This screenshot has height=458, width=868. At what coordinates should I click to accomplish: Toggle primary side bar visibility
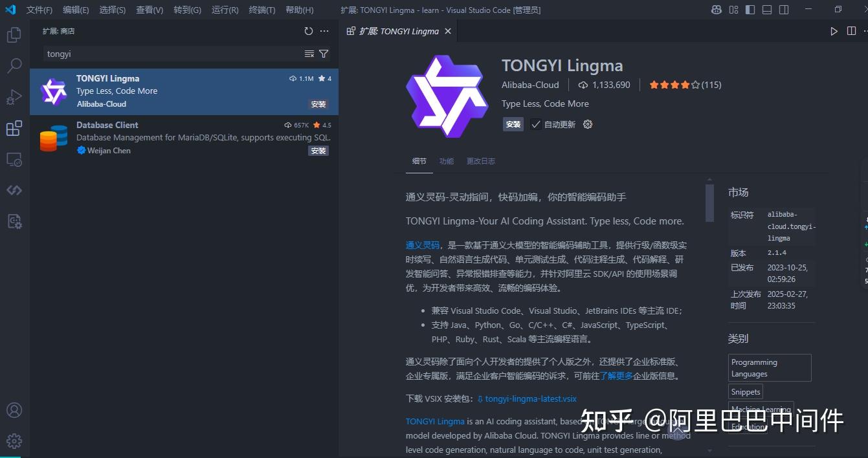750,10
